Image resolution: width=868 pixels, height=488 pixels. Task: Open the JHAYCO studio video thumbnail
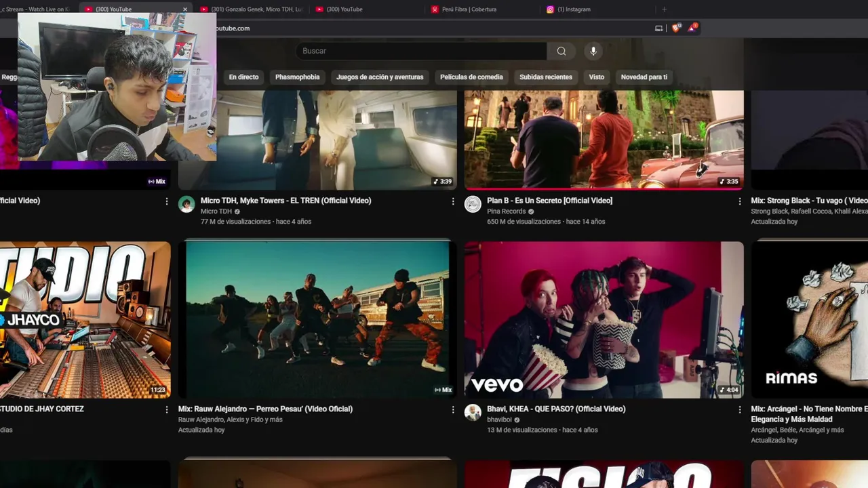[85, 319]
